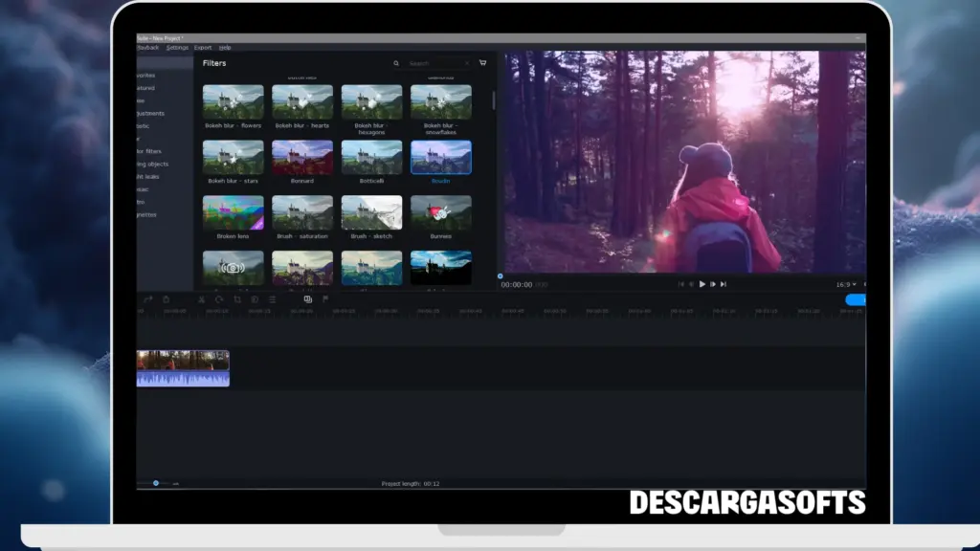Play the video in the preview player
Screen dimensions: 980x551
tap(702, 283)
